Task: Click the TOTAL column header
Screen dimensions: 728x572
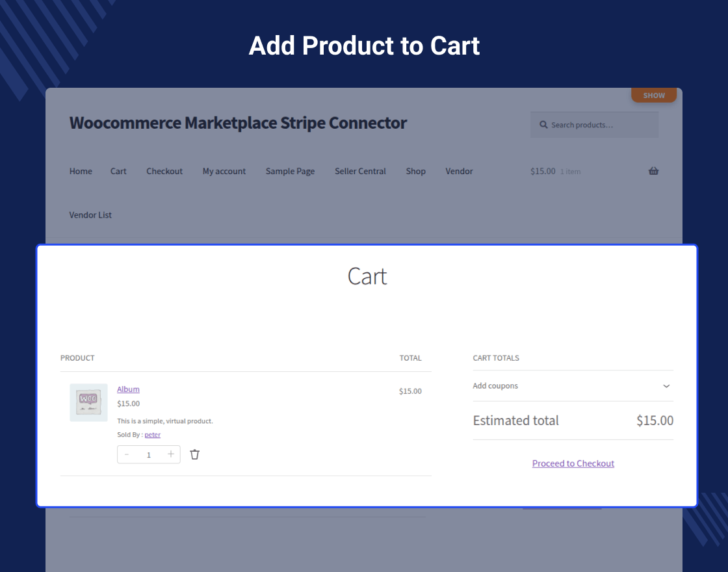Action: [x=410, y=358]
